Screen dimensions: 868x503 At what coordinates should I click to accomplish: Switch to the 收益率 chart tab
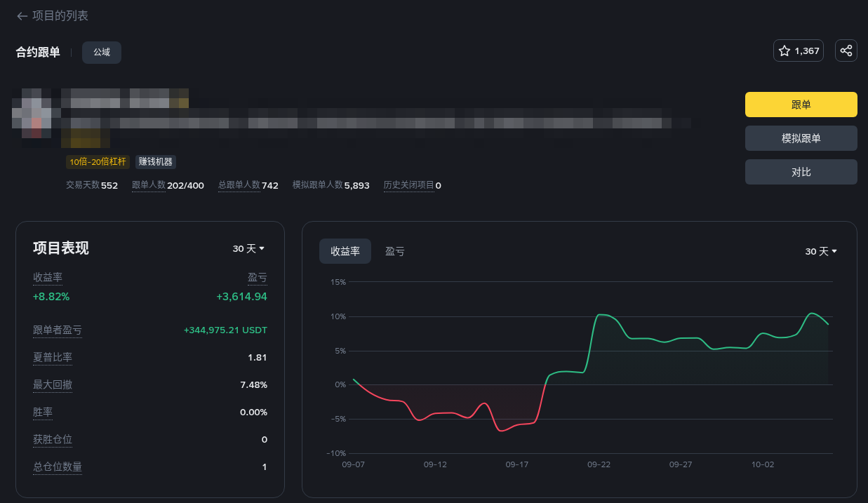345,251
